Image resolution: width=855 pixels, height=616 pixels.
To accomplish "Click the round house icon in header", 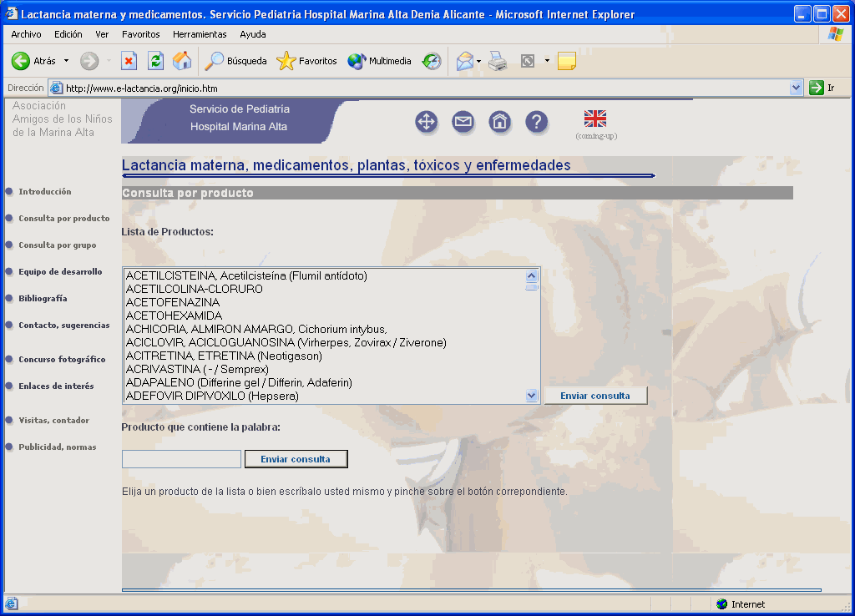I will coord(499,122).
